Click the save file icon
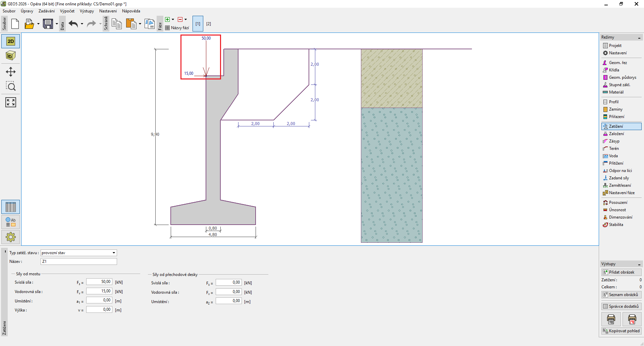The image size is (644, 346). [x=48, y=24]
